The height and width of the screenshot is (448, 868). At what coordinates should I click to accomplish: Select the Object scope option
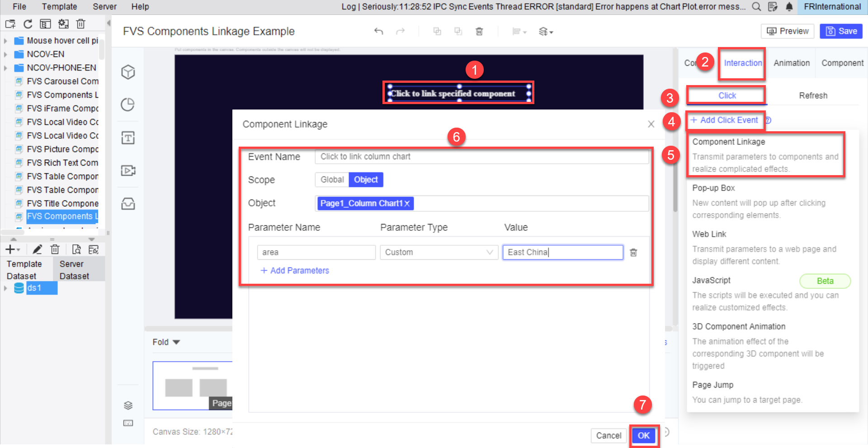(x=366, y=180)
